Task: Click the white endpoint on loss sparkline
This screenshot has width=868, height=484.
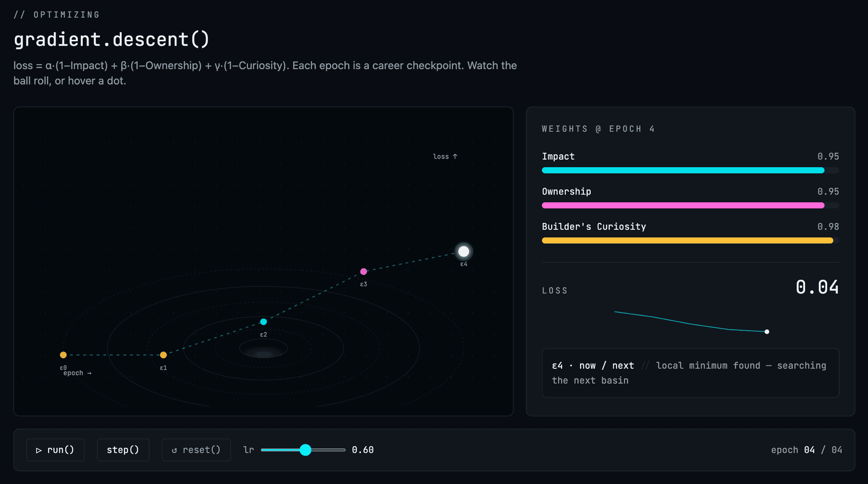Action: (767, 332)
